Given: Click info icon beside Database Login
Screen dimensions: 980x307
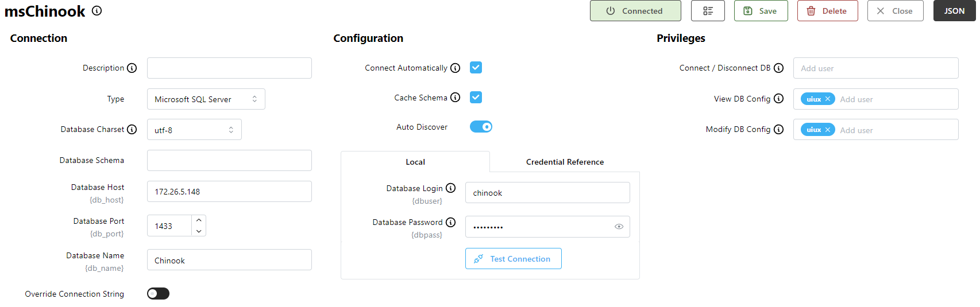Looking at the screenshot, I should point(451,188).
